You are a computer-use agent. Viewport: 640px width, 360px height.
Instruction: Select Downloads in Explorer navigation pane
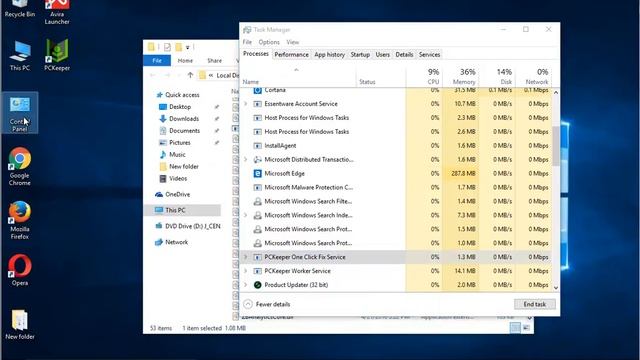pyautogui.click(x=184, y=119)
